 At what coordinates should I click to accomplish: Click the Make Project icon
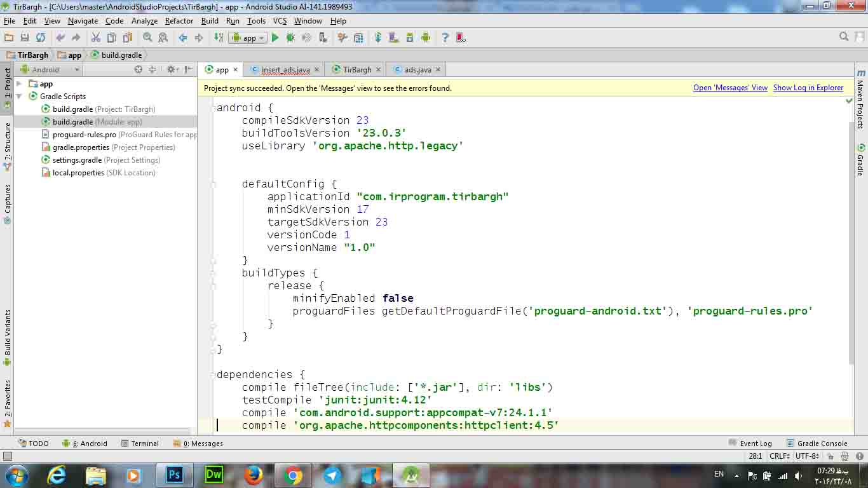click(219, 37)
